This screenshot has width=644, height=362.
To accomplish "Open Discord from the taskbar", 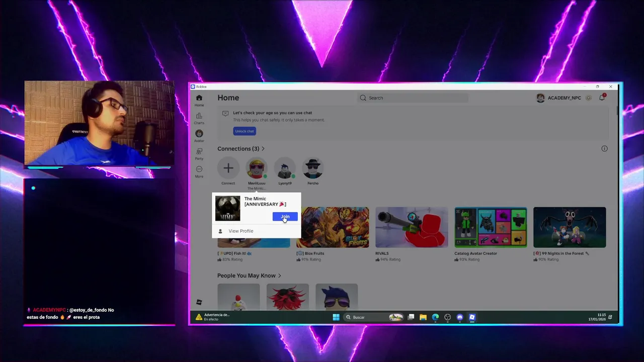I will coord(459,317).
